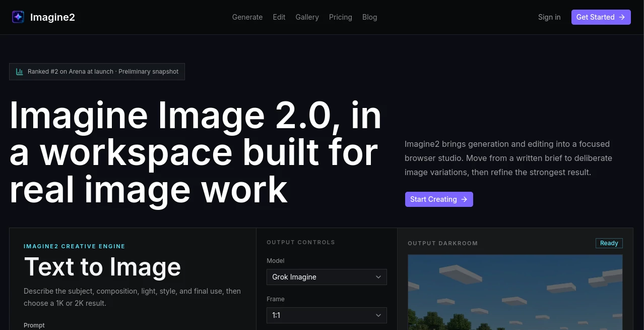Click the arrow icon in Get Started
The height and width of the screenshot is (330, 644).
pos(622,17)
